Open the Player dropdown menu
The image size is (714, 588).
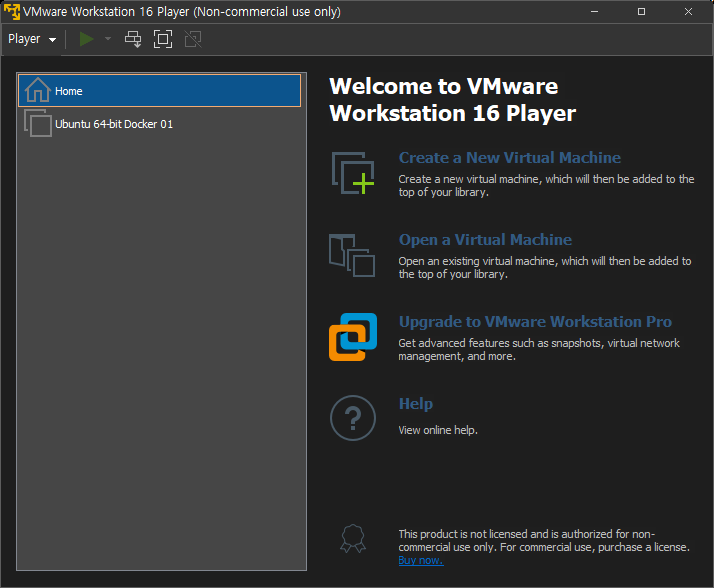[32, 39]
